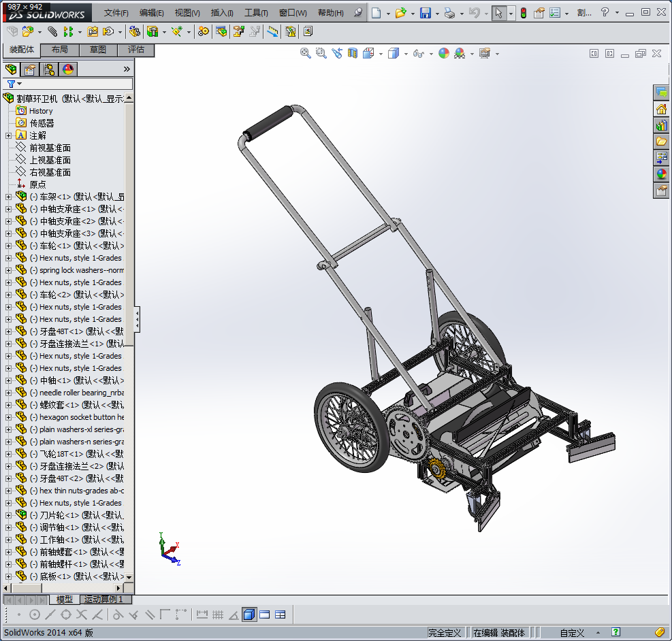Expand the 车架<1> tree node
The height and width of the screenshot is (641, 672).
click(x=8, y=197)
